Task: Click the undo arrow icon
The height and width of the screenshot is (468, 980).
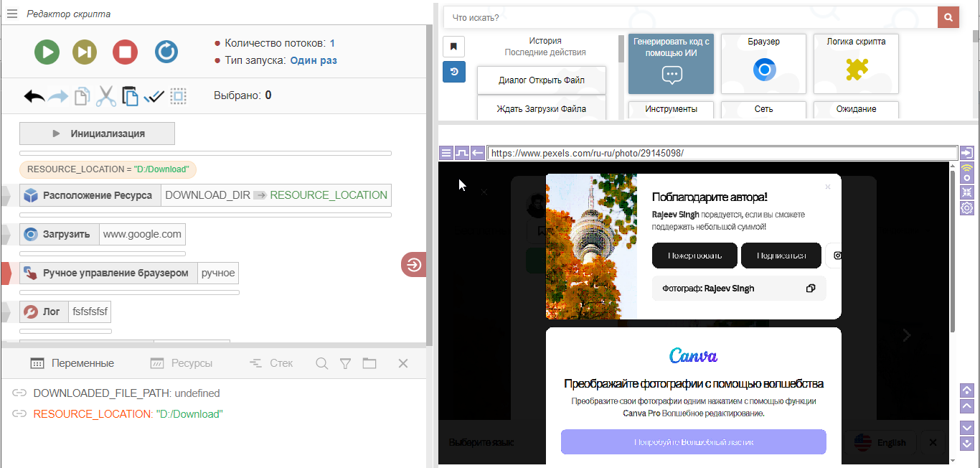Action: tap(34, 96)
